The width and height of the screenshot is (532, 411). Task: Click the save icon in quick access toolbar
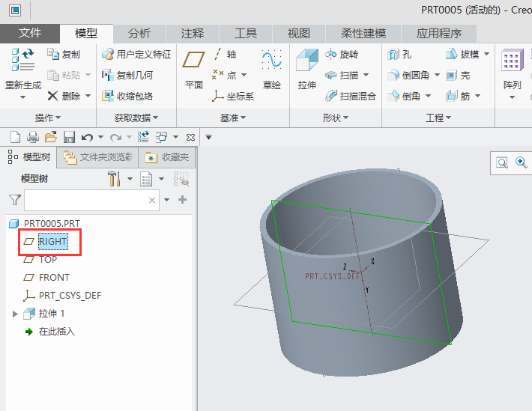(69, 137)
